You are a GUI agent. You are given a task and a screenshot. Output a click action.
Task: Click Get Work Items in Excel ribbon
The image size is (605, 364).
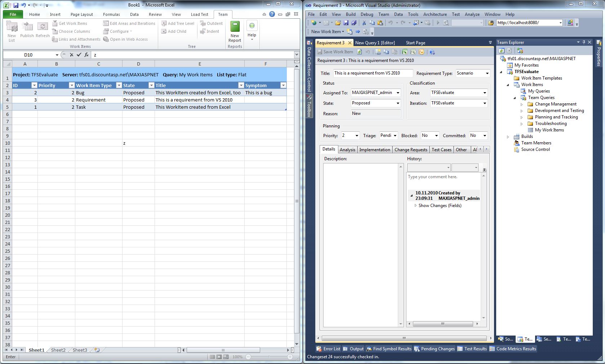(x=70, y=23)
